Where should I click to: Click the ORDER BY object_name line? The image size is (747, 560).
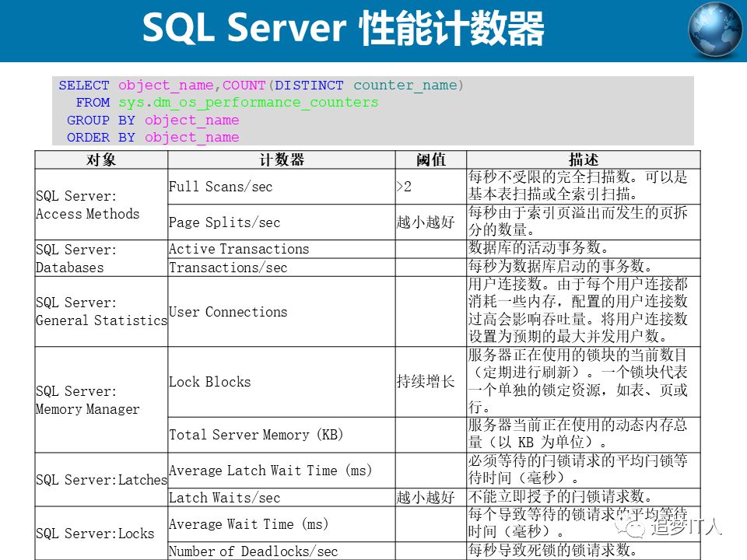click(153, 138)
